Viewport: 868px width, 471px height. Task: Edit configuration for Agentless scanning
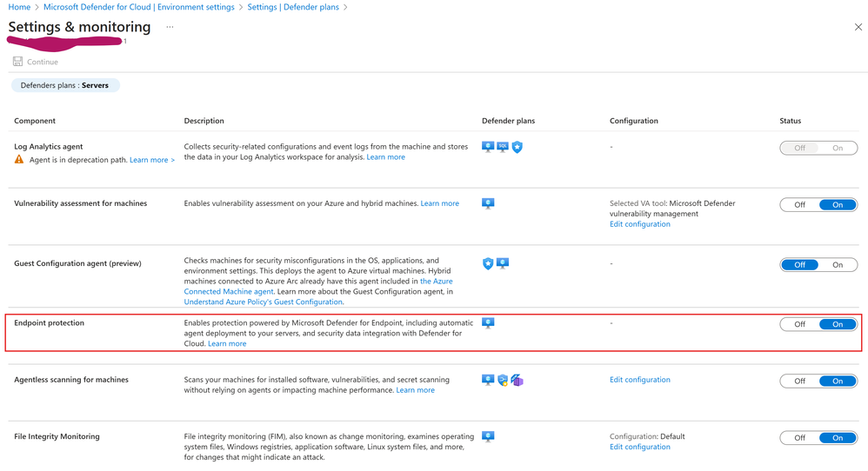(640, 380)
